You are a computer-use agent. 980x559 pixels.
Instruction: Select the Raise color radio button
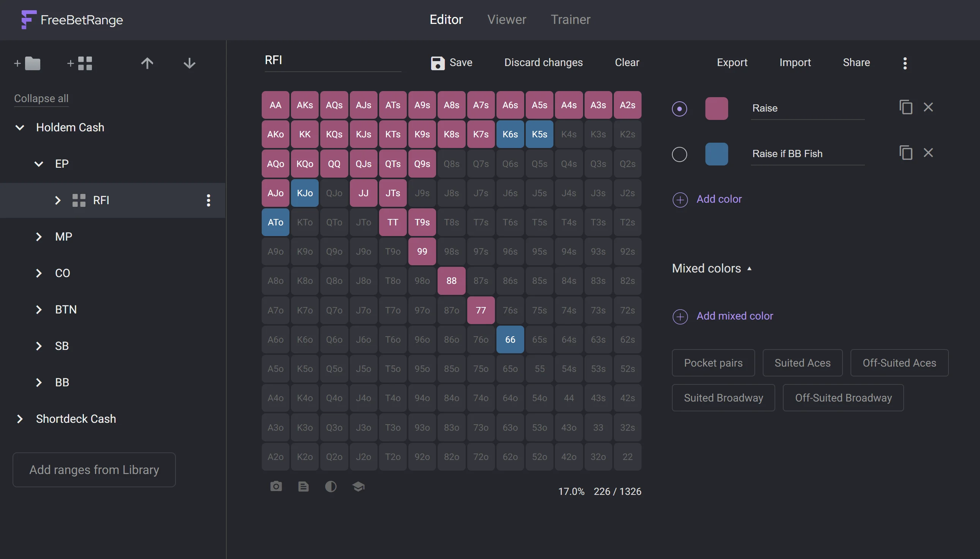click(679, 109)
